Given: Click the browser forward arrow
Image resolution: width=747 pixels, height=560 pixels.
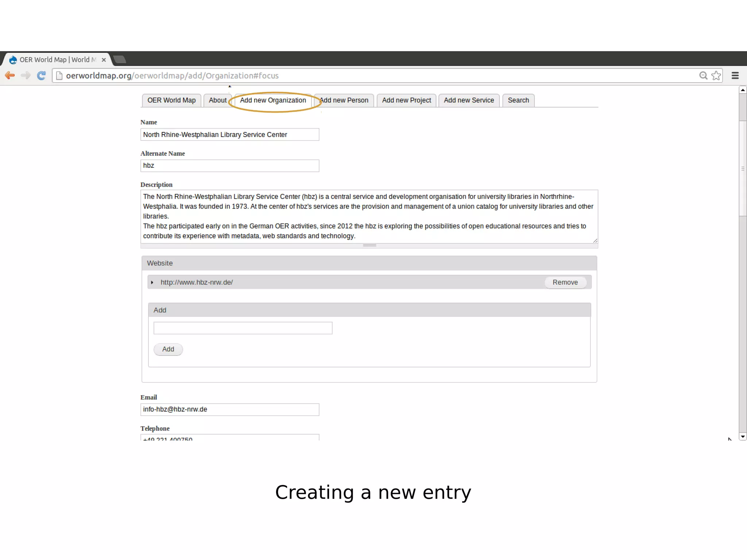Looking at the screenshot, I should (26, 75).
